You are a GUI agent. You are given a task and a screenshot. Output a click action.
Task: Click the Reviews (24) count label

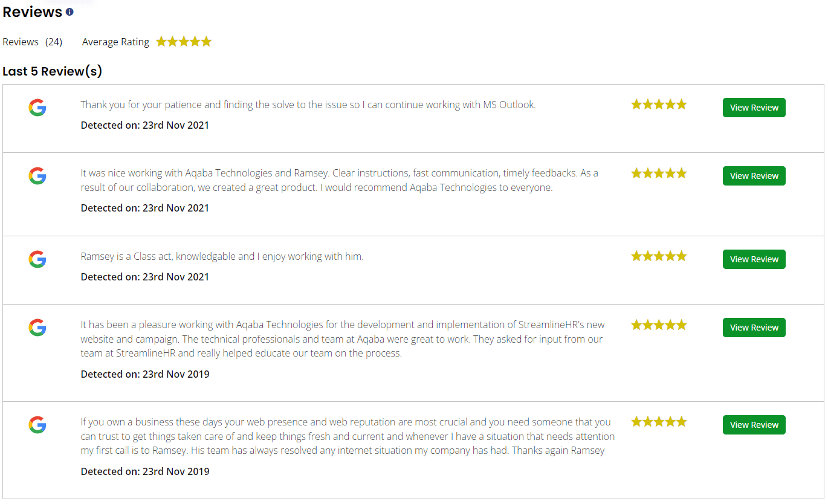(33, 42)
